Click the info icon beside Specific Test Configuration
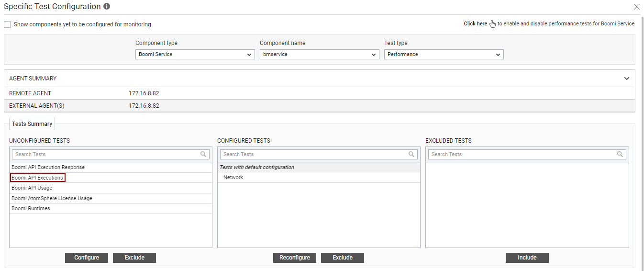 coord(107,7)
